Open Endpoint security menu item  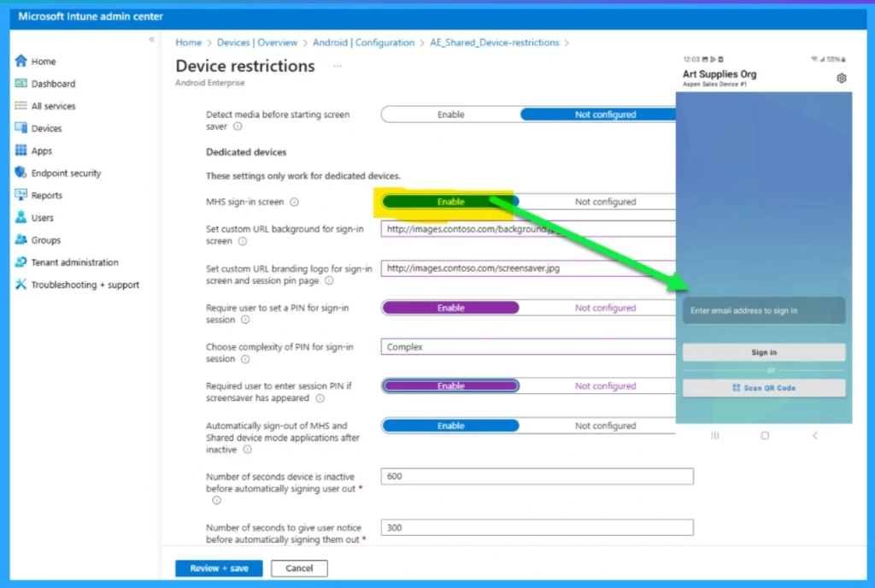67,173
